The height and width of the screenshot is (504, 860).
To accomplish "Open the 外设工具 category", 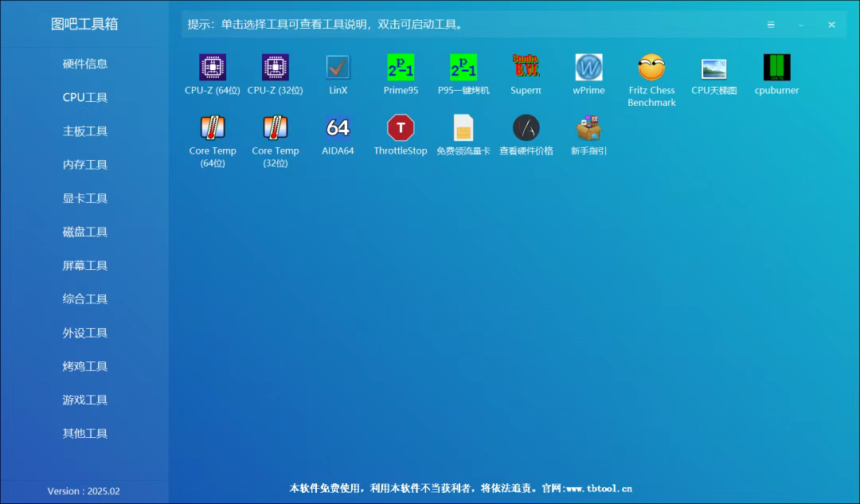I will [x=85, y=333].
